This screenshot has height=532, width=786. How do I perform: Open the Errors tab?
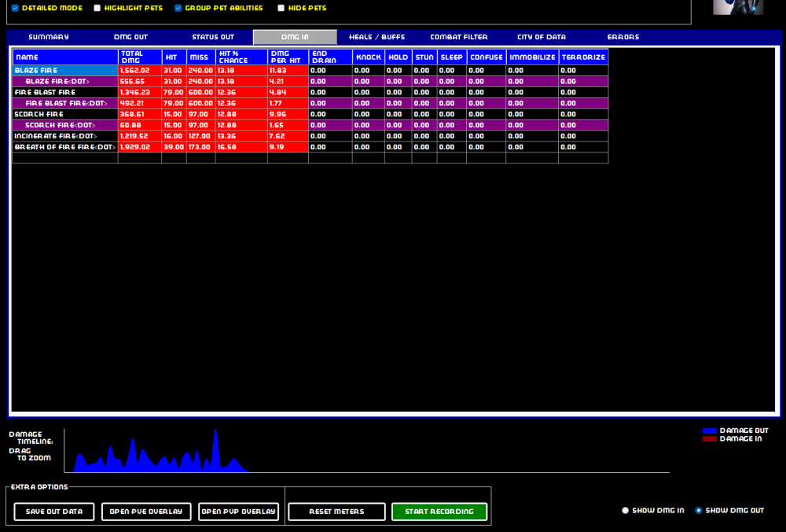(x=623, y=37)
